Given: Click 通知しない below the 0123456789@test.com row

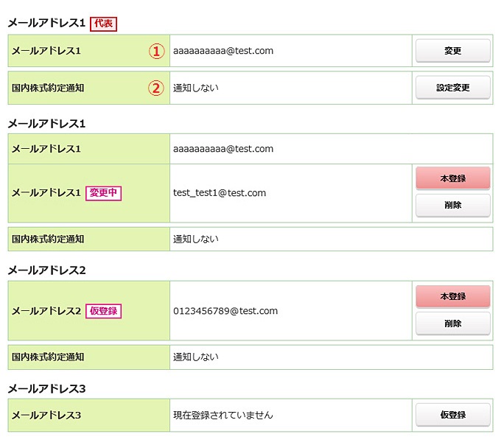Looking at the screenshot, I should [196, 357].
